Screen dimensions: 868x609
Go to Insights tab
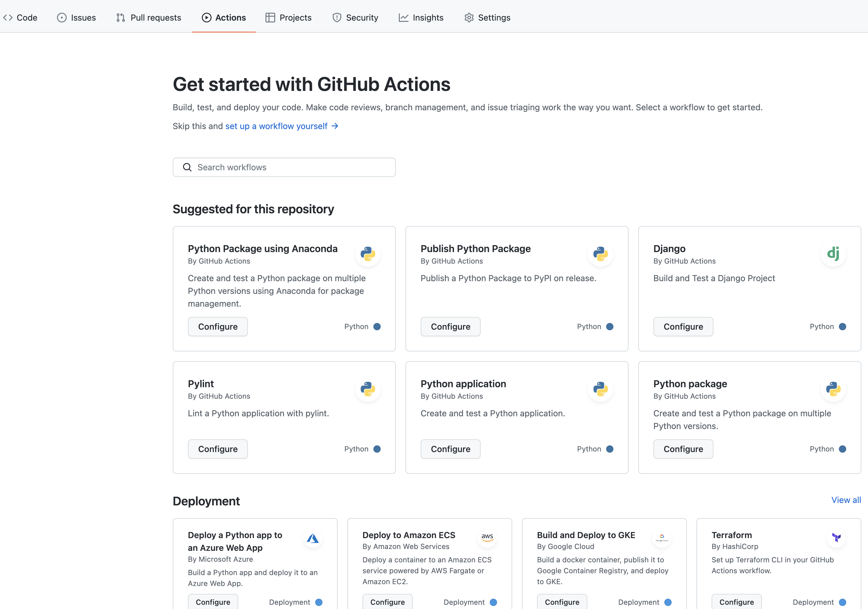click(x=421, y=17)
